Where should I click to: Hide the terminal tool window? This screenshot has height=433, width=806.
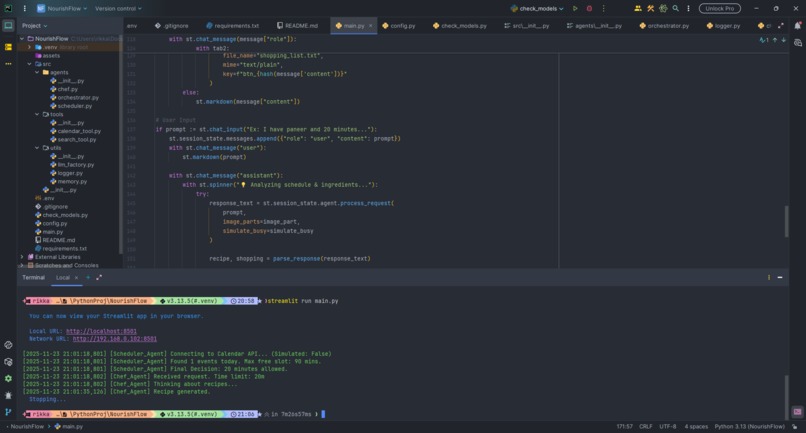coord(780,278)
